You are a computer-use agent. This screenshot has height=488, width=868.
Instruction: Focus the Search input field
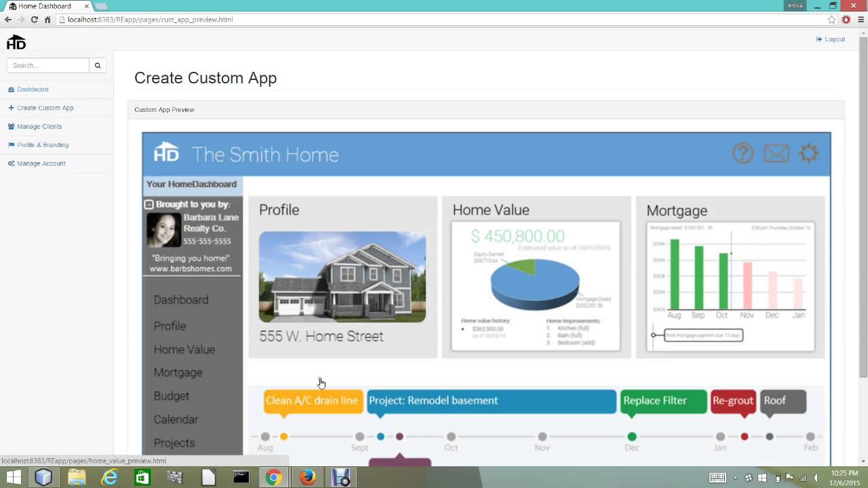(48, 66)
